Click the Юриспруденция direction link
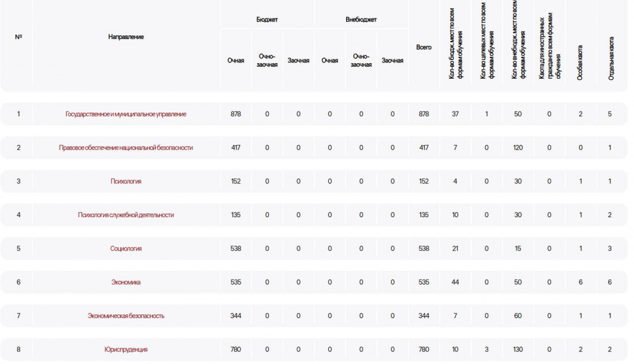The height and width of the screenshot is (364, 634). pyautogui.click(x=126, y=350)
